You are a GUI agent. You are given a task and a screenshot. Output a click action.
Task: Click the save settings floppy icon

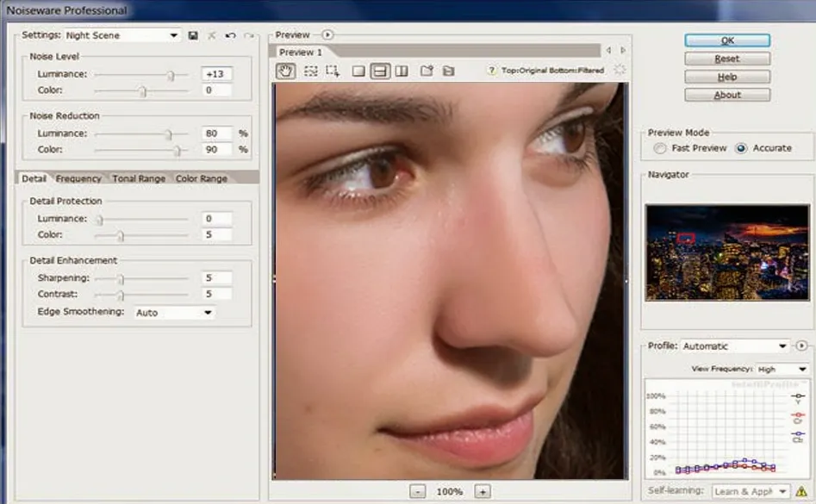193,35
